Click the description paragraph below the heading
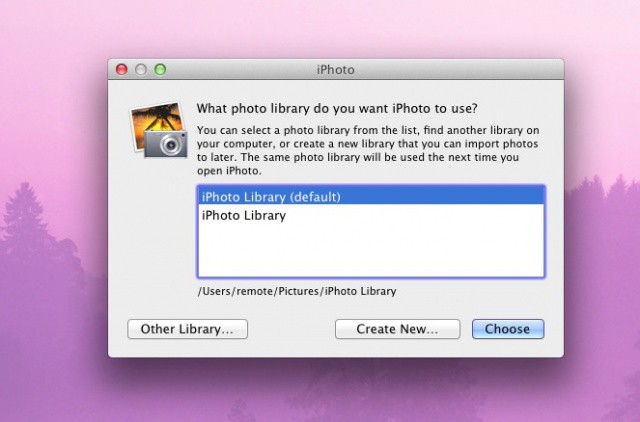Image resolution: width=640 pixels, height=422 pixels. coord(368,151)
